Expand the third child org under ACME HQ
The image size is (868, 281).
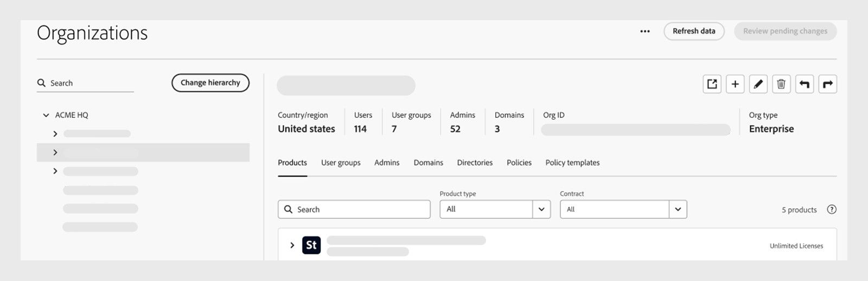pyautogui.click(x=55, y=171)
